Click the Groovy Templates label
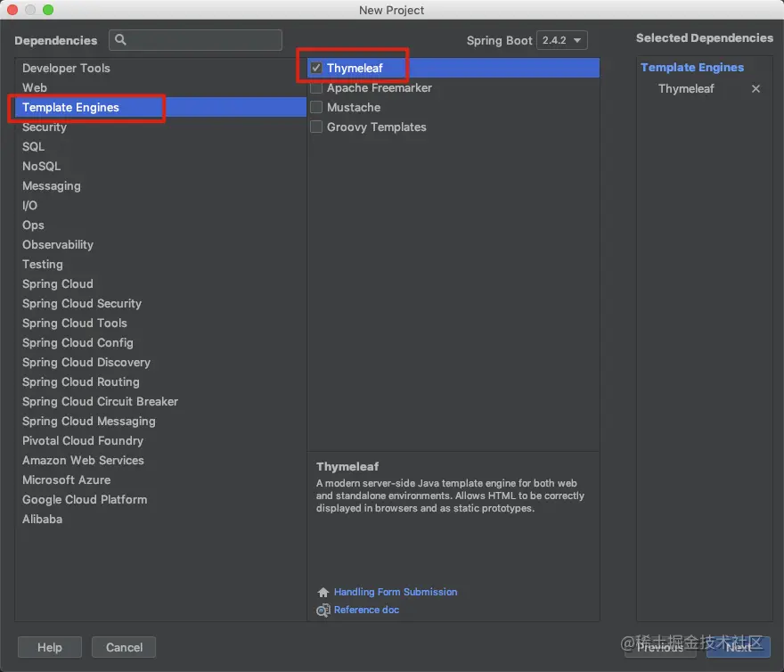 pos(377,127)
